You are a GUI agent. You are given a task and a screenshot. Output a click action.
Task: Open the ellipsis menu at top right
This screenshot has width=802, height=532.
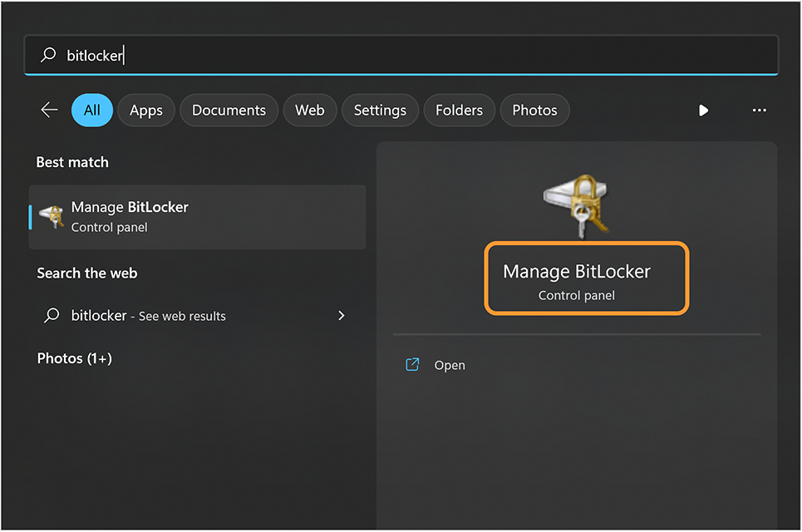pos(759,110)
